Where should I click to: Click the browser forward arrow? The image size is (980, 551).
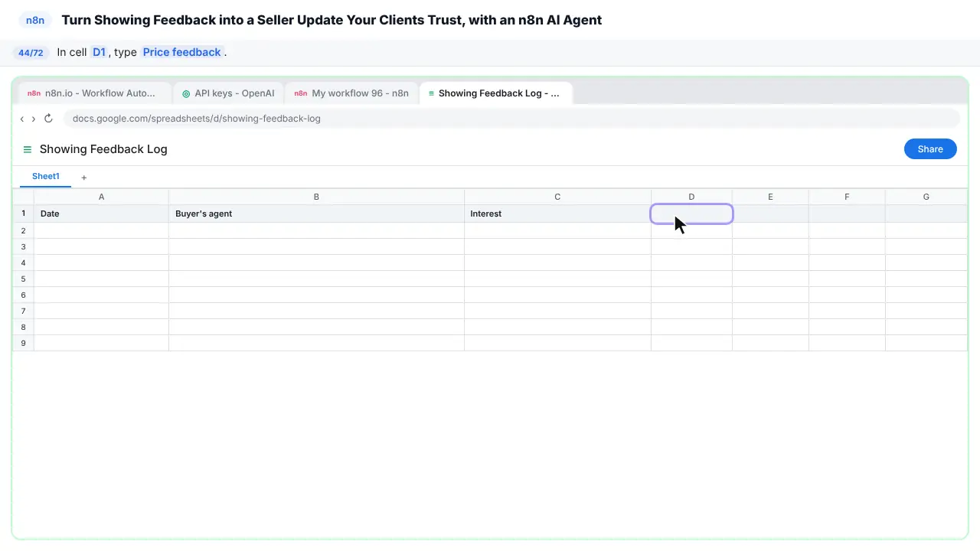click(33, 119)
